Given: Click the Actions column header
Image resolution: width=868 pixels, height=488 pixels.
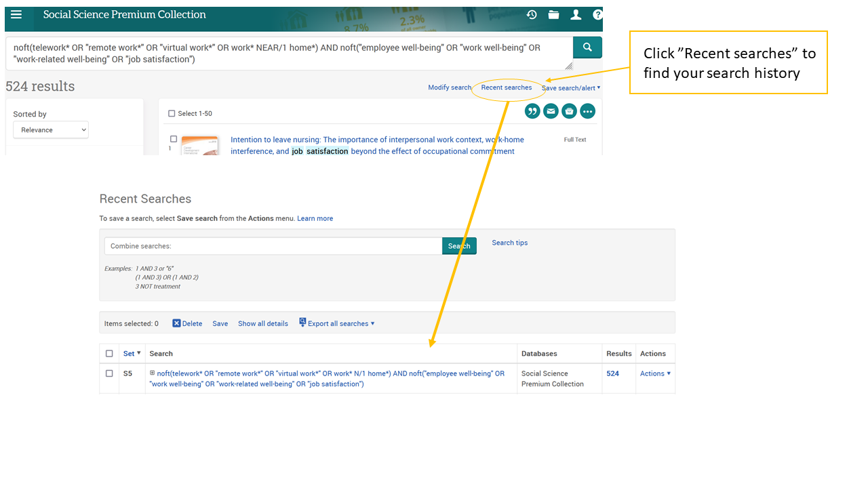Looking at the screenshot, I should 653,354.
